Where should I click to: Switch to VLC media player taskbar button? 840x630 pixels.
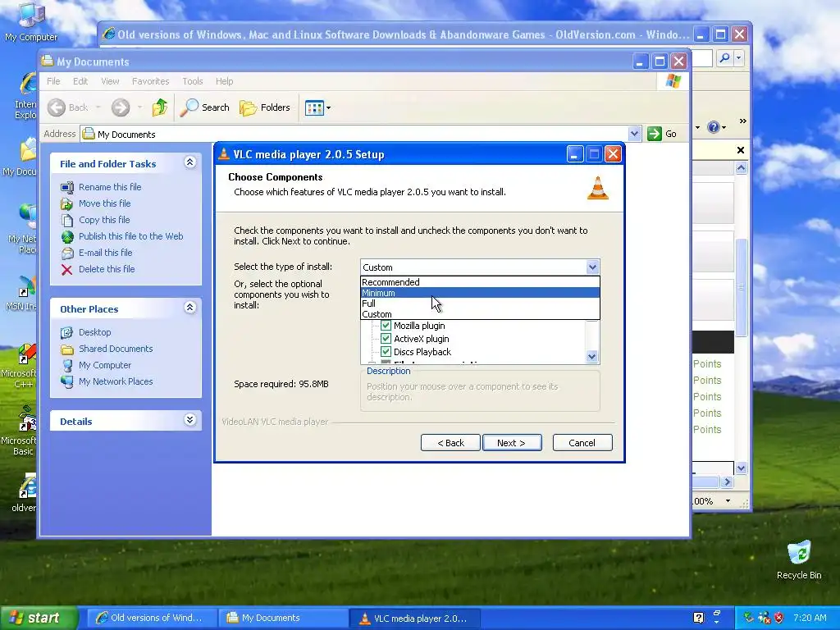414,618
